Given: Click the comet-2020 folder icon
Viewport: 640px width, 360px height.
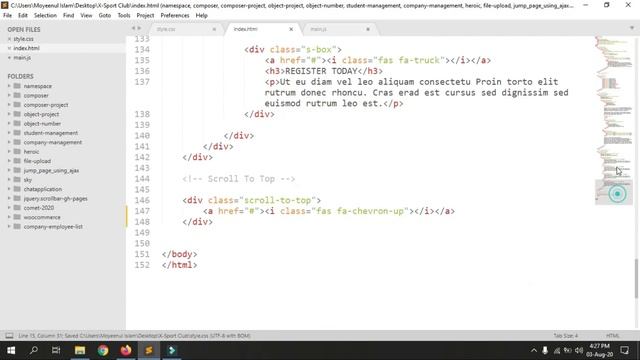Looking at the screenshot, I should [x=17, y=208].
